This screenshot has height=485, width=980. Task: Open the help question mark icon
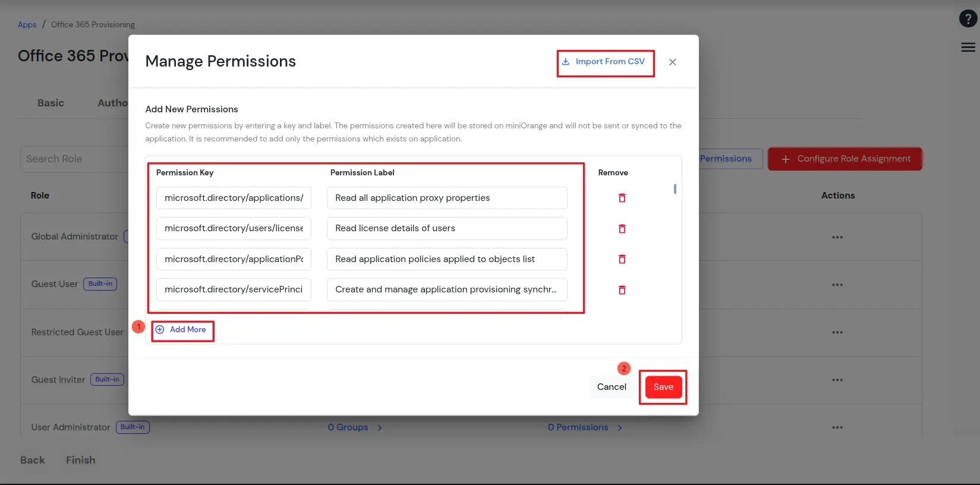[968, 18]
